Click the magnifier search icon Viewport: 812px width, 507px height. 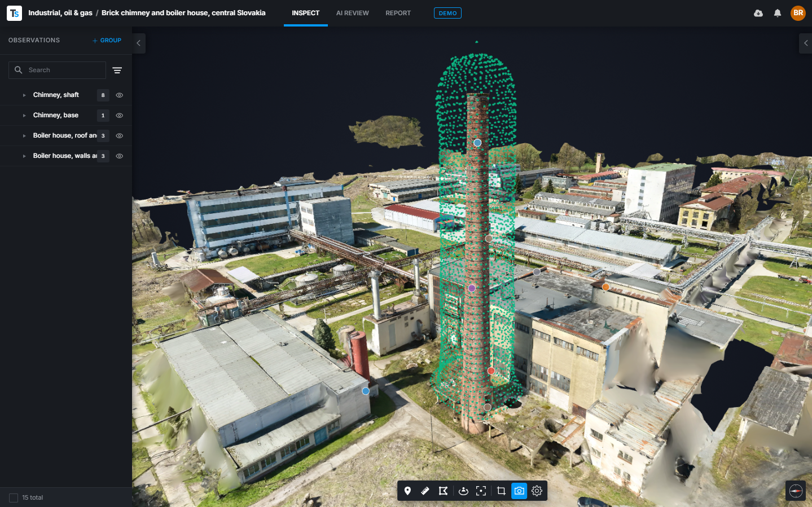19,70
